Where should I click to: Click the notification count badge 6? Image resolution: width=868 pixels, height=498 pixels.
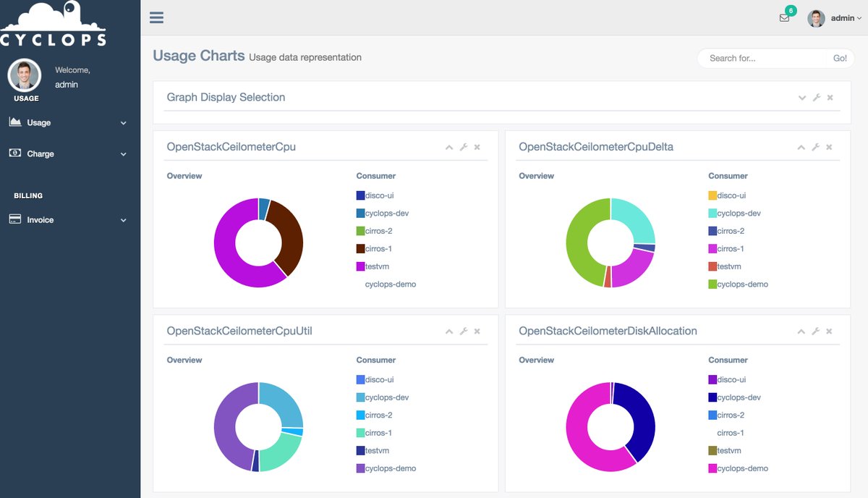(x=791, y=11)
